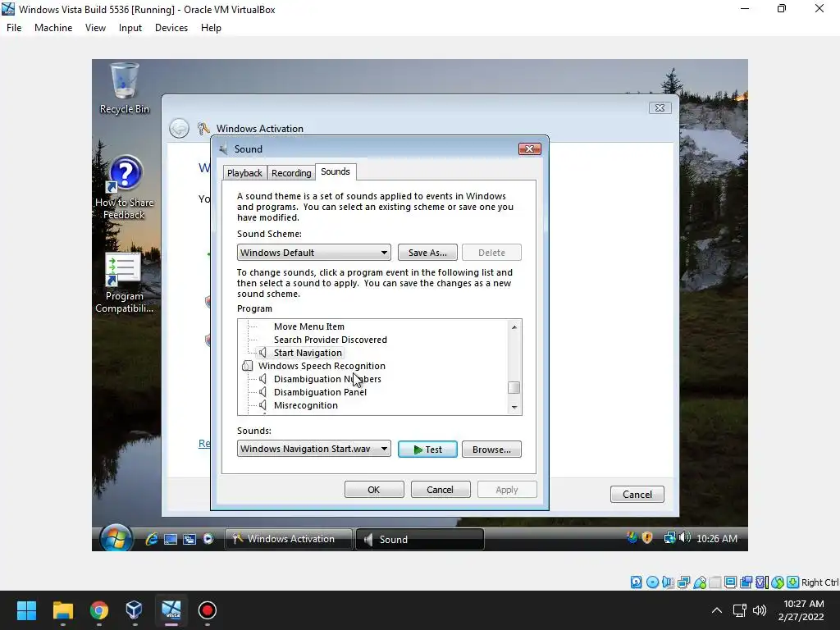Click Sound taskbar button
This screenshot has width=840, height=630.
pos(419,540)
